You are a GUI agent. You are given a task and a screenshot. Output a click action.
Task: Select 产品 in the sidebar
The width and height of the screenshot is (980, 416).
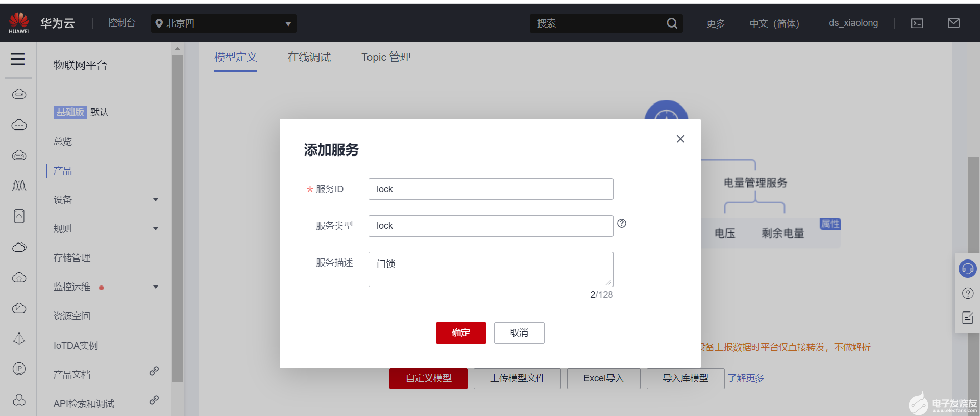click(63, 171)
